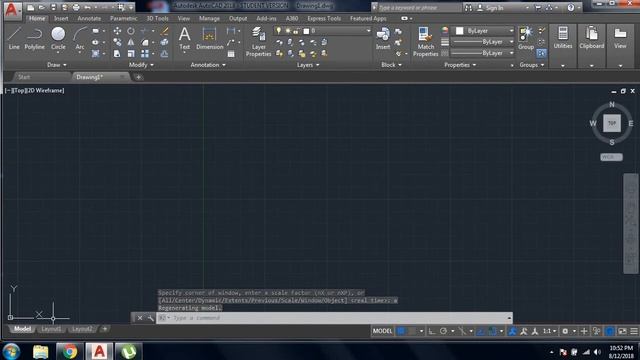640x360 pixels.
Task: Expand the Draw panel
Action: pyautogui.click(x=57, y=65)
